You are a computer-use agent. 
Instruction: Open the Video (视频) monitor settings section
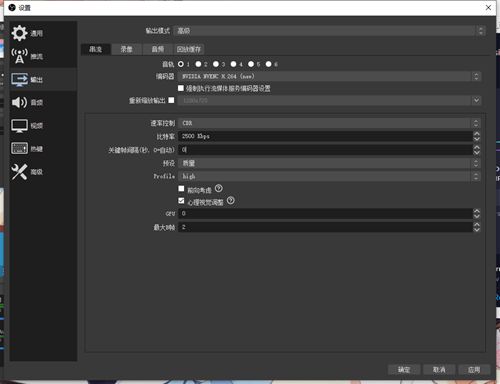[x=43, y=126]
